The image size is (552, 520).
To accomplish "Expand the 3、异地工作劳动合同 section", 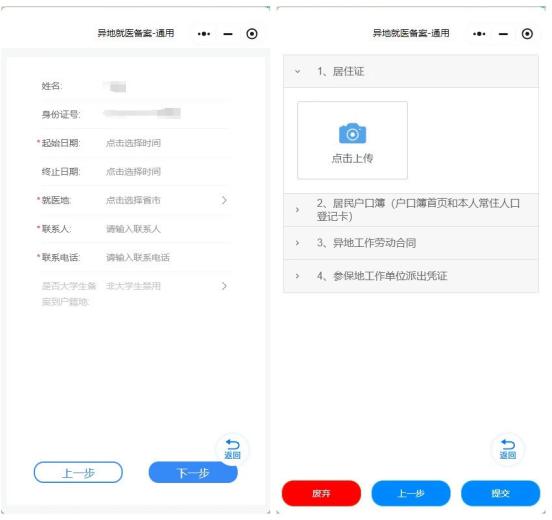I will pos(410,243).
